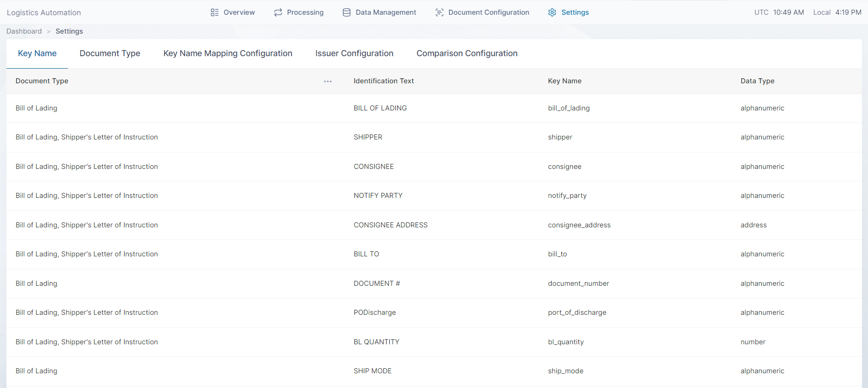This screenshot has width=868, height=388.
Task: Select the Key Name tab
Action: [37, 53]
